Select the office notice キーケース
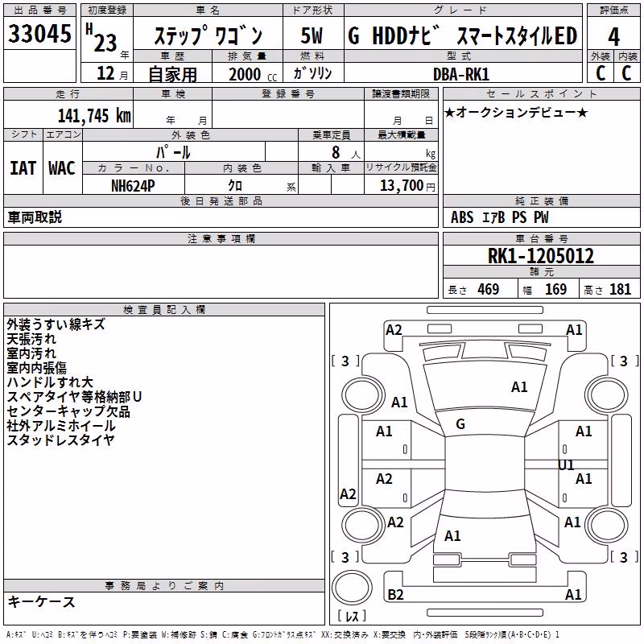This screenshot has width=644, height=644. click(x=42, y=601)
